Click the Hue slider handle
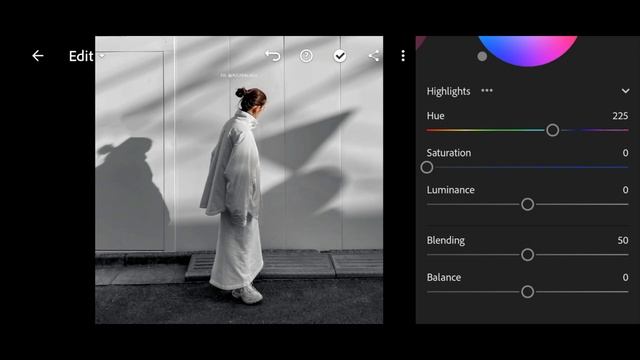The height and width of the screenshot is (360, 640). pyautogui.click(x=553, y=130)
